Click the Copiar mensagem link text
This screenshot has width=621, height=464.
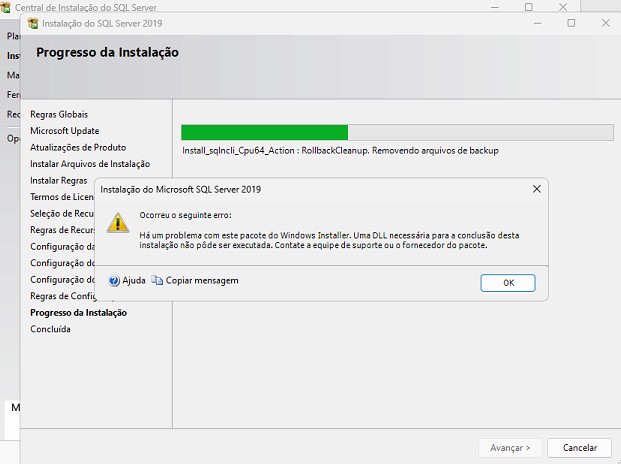click(202, 280)
